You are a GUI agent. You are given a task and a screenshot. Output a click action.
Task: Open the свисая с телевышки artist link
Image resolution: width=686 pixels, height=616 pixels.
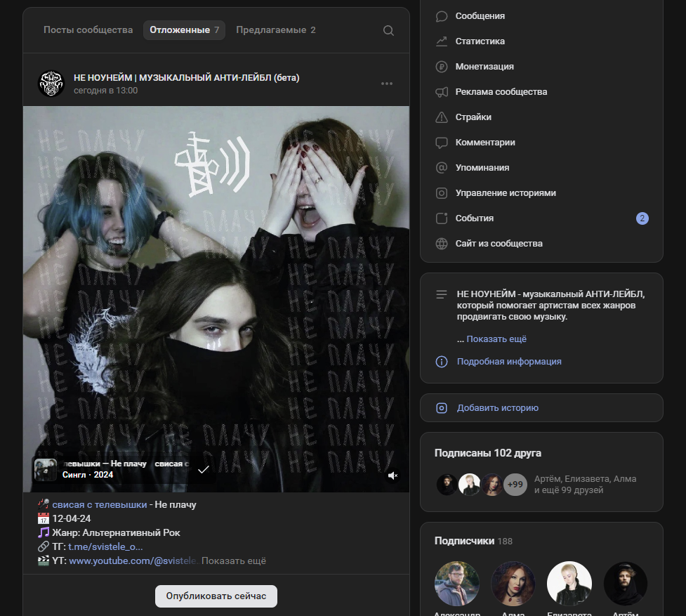99,505
